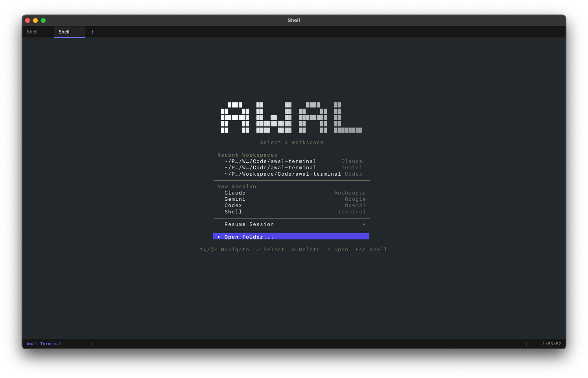Click the Select shortcut hint
The image size is (588, 378).
point(270,250)
